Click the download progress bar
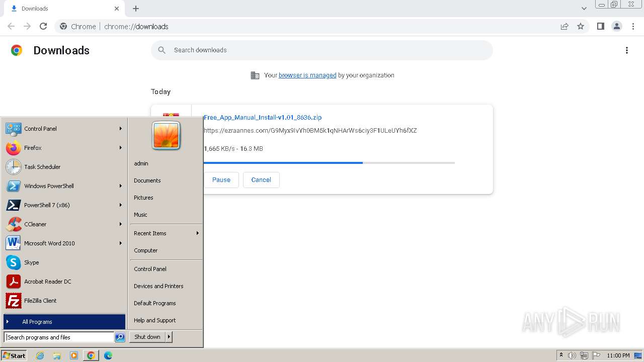The height and width of the screenshot is (362, 644). 329,163
